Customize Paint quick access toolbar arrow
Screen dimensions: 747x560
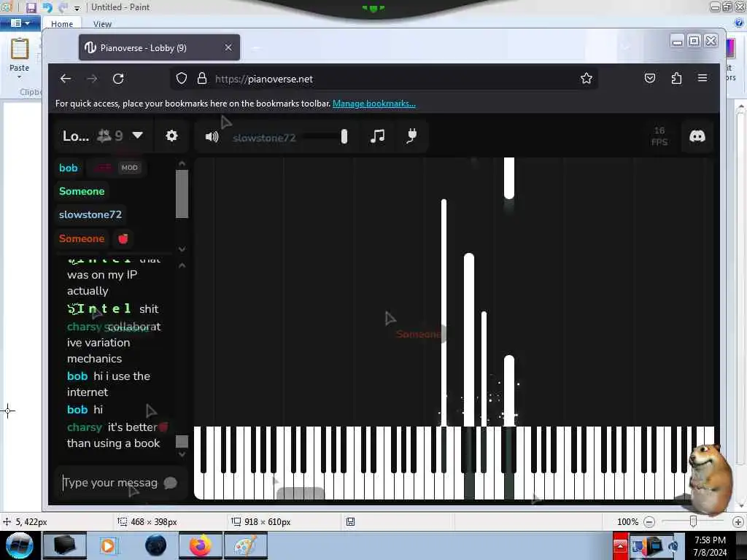(77, 8)
